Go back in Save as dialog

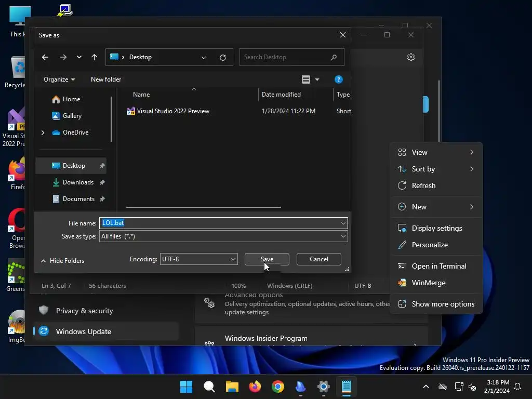tap(45, 57)
